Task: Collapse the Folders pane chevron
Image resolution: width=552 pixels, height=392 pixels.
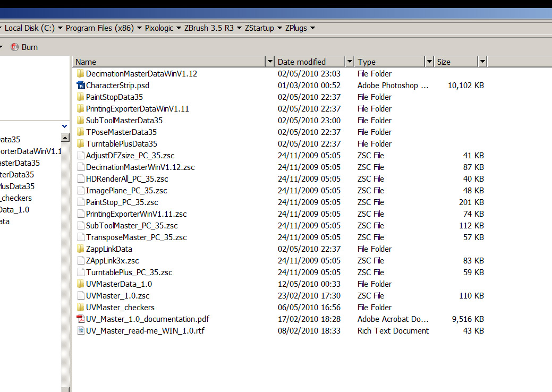Action: tap(64, 126)
